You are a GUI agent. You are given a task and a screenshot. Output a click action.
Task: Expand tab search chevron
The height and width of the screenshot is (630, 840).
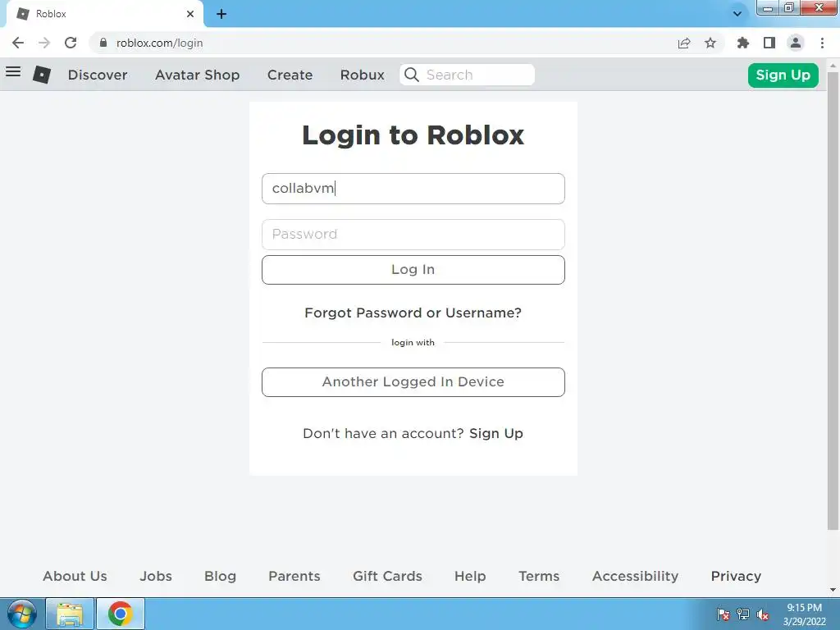point(737,14)
